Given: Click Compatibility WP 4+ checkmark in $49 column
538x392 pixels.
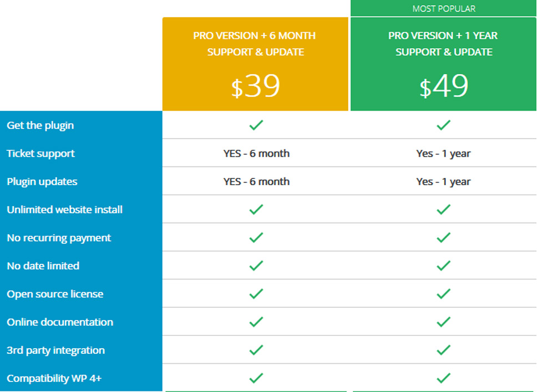Looking at the screenshot, I should (x=443, y=378).
